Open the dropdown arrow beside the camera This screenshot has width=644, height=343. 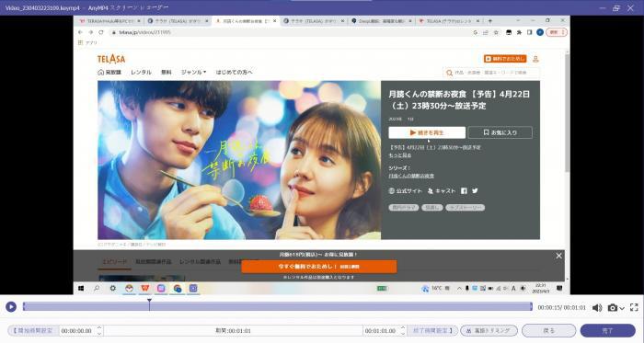click(622, 308)
